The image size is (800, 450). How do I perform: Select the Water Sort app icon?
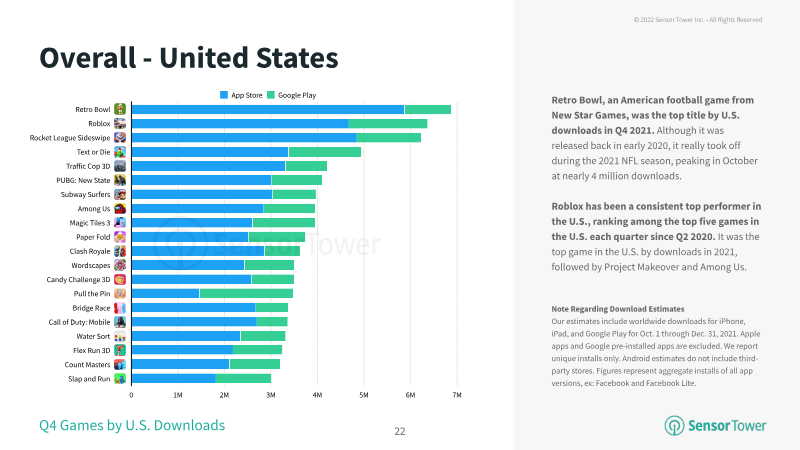(120, 336)
